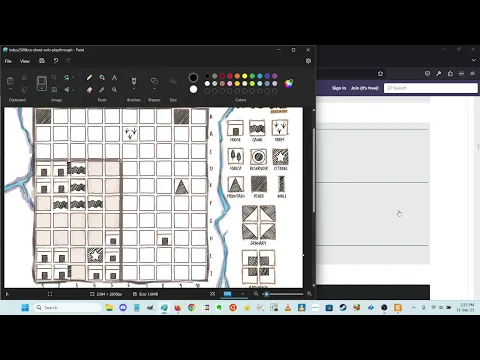
Task: Click the Rotate icon
Action: [67, 77]
